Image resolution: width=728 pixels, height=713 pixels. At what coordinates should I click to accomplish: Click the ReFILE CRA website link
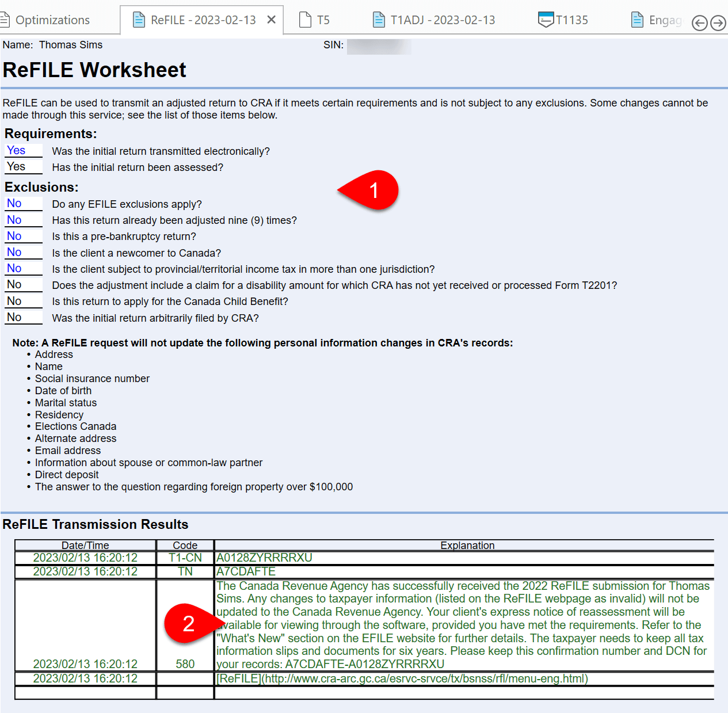pos(402,678)
